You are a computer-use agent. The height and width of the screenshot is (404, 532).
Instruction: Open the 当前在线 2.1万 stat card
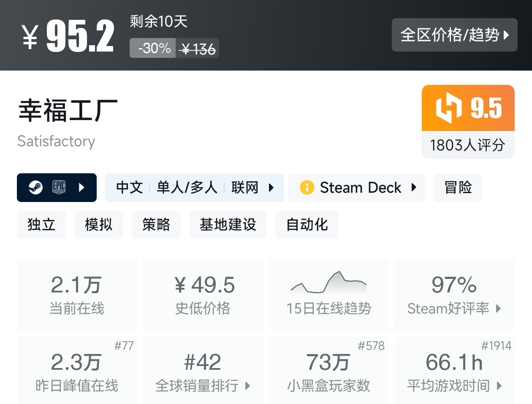pyautogui.click(x=77, y=295)
